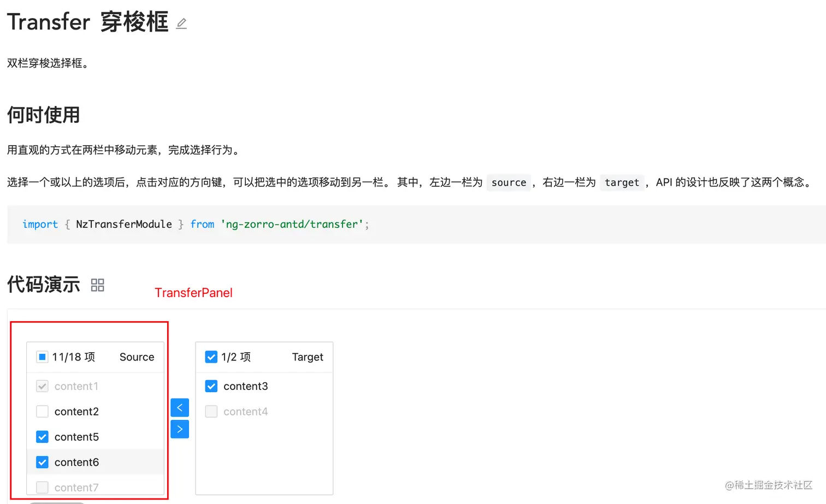Image resolution: width=826 pixels, height=504 pixels.
Task: Move selected items right with the arrow button
Action: tap(180, 429)
